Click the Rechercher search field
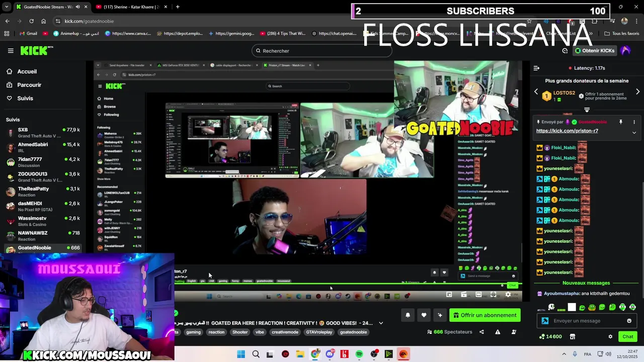The height and width of the screenshot is (362, 644). 322,51
